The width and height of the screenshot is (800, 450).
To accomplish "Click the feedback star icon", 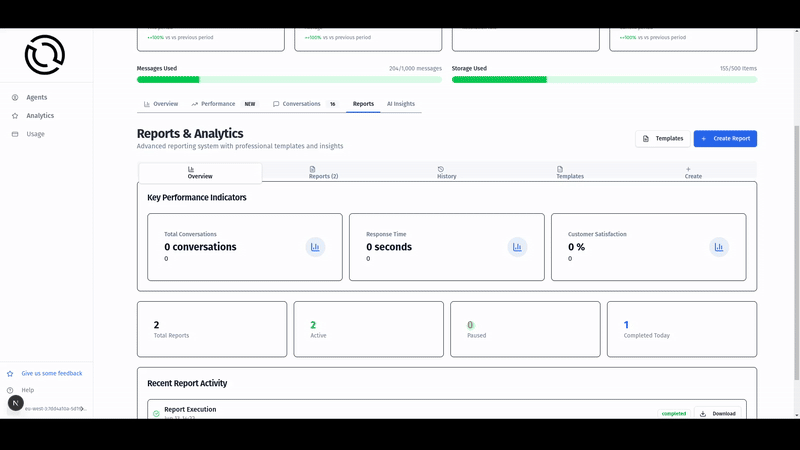I will click(10, 373).
